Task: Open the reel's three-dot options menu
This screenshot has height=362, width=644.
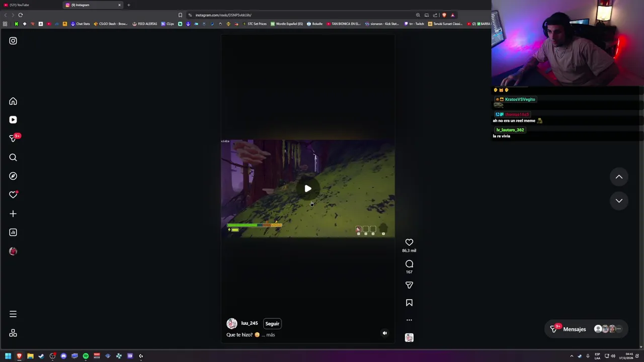Action: click(409, 320)
